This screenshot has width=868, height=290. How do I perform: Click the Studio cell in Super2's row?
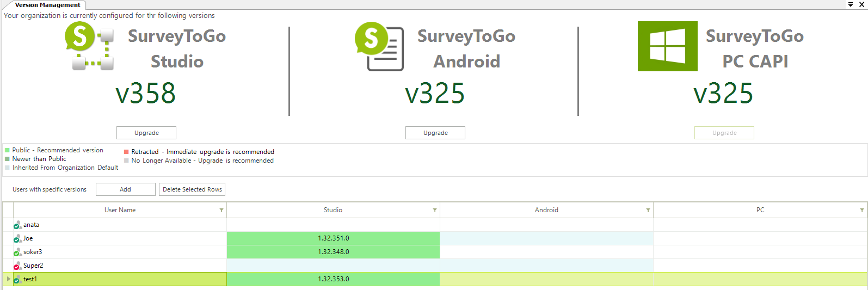pos(333,266)
